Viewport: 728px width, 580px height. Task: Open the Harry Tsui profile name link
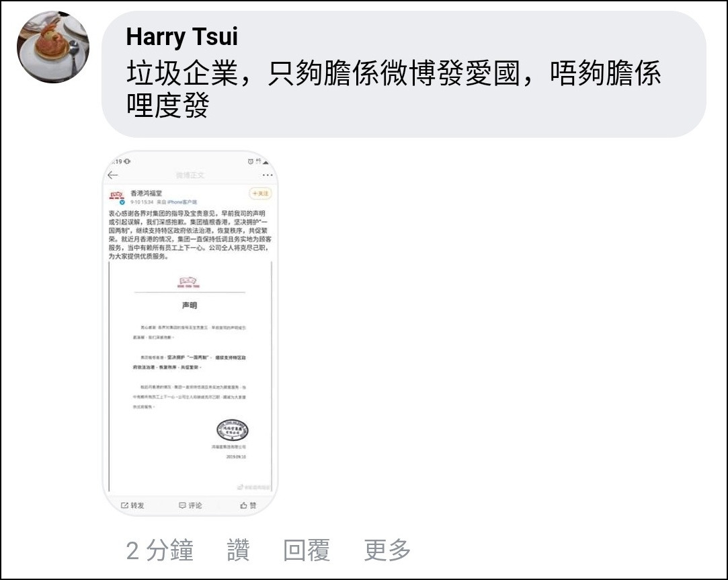click(x=181, y=37)
